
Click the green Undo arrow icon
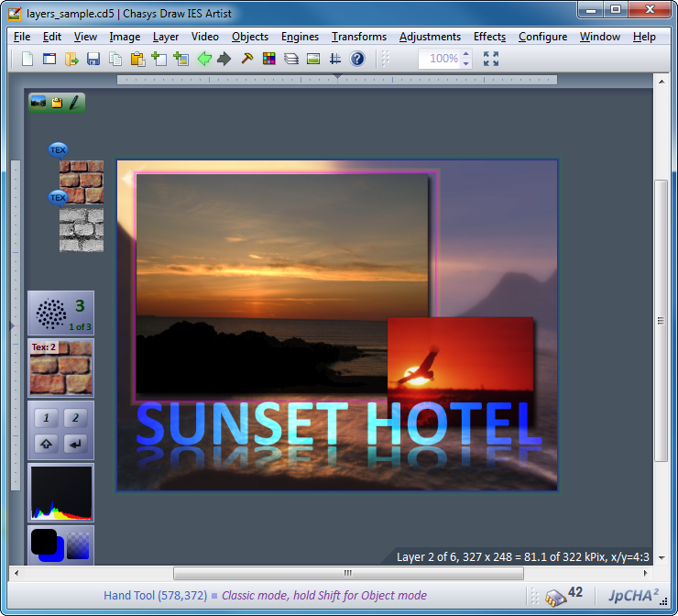204,59
